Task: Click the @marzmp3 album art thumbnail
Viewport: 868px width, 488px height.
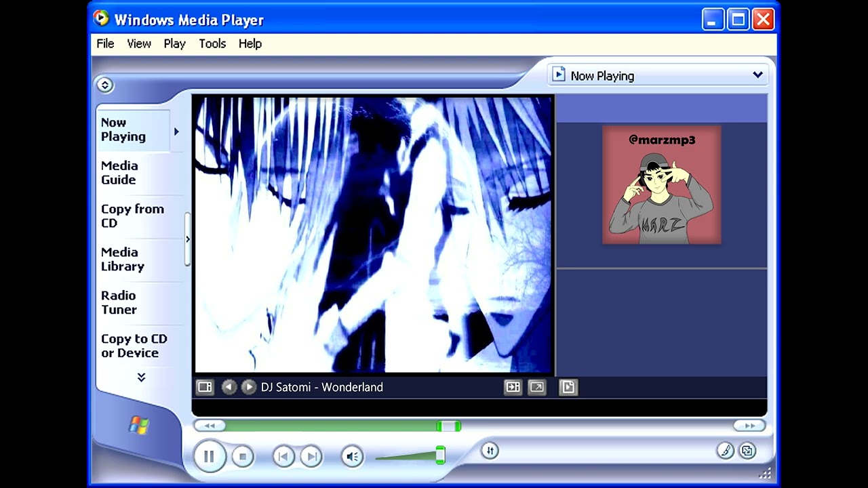Action: coord(662,184)
